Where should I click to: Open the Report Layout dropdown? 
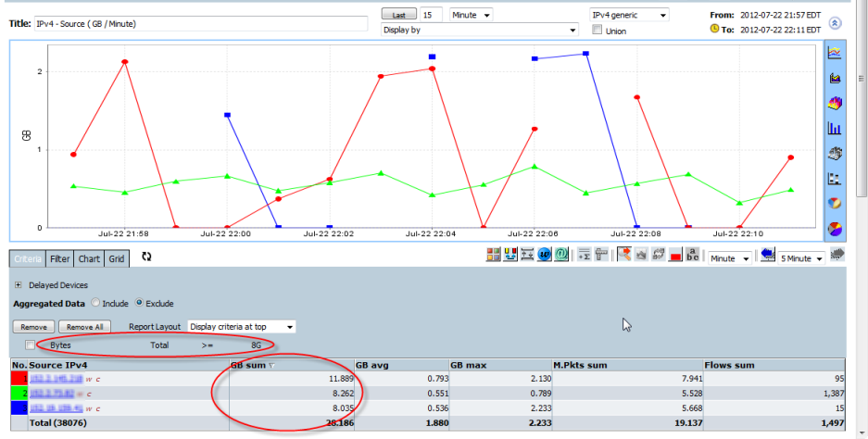coord(242,327)
